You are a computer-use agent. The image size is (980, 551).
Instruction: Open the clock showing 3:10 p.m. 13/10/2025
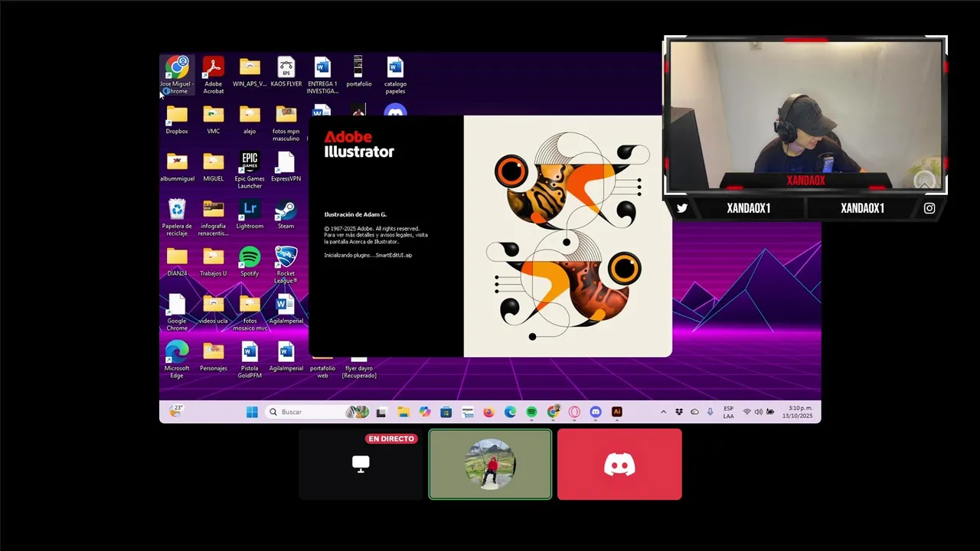click(x=798, y=412)
